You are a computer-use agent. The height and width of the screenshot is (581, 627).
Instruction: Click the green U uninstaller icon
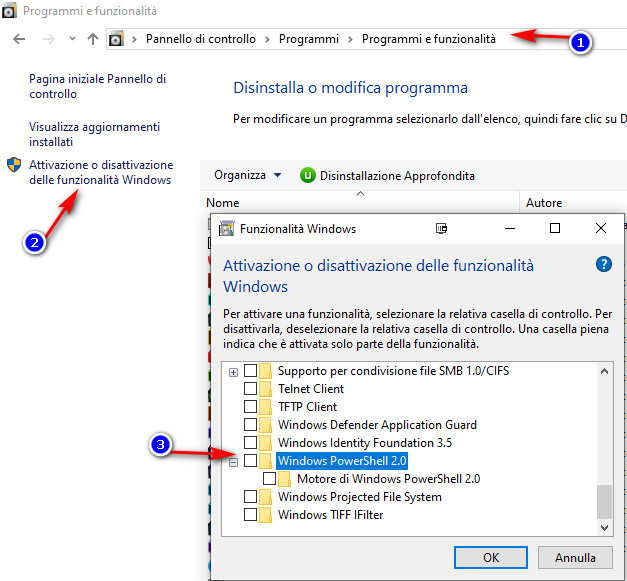tap(308, 176)
